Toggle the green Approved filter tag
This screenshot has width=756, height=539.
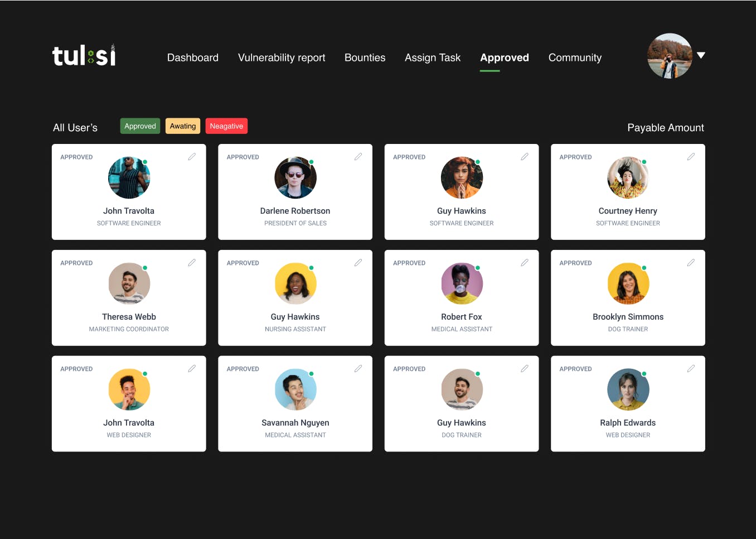(140, 126)
